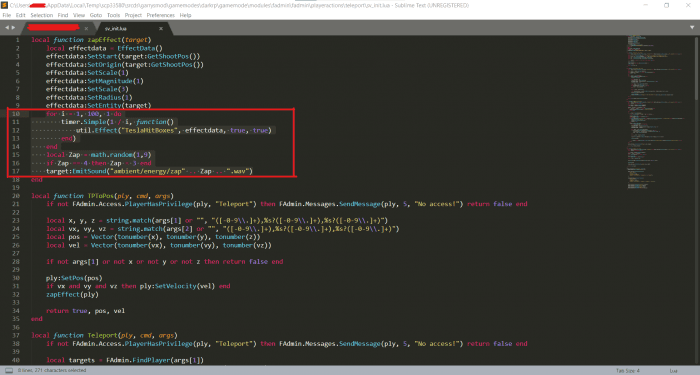Click the effectdata:SetEntity(target) line
Viewport: 700px width, 375px height.
coord(98,105)
